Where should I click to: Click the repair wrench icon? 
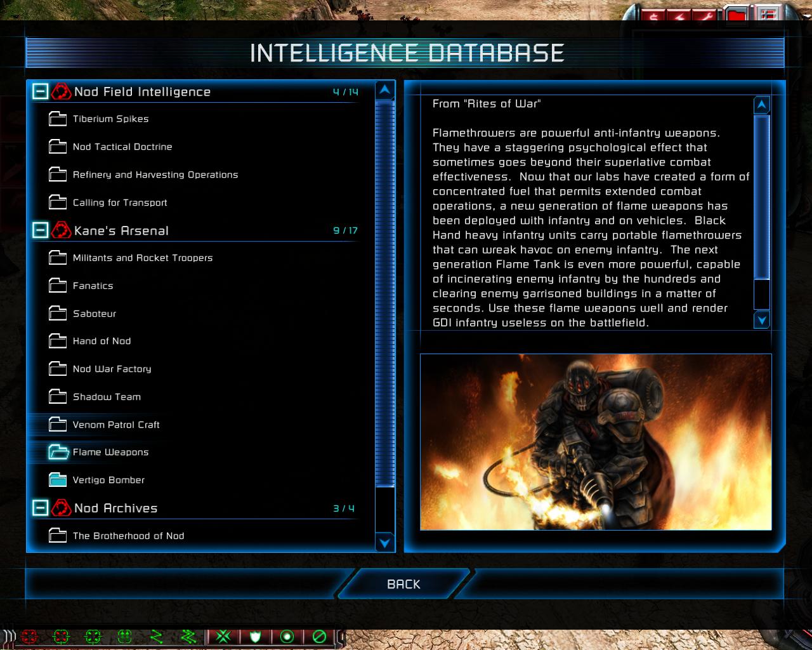point(706,15)
